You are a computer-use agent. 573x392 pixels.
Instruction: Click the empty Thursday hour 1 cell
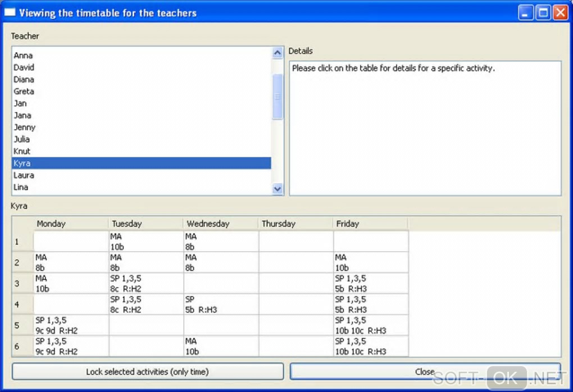coord(296,241)
